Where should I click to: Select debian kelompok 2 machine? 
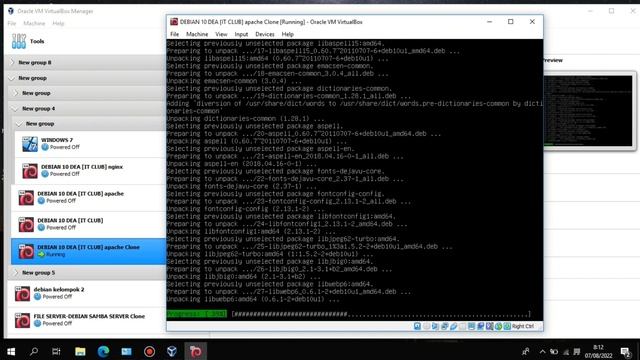87,293
